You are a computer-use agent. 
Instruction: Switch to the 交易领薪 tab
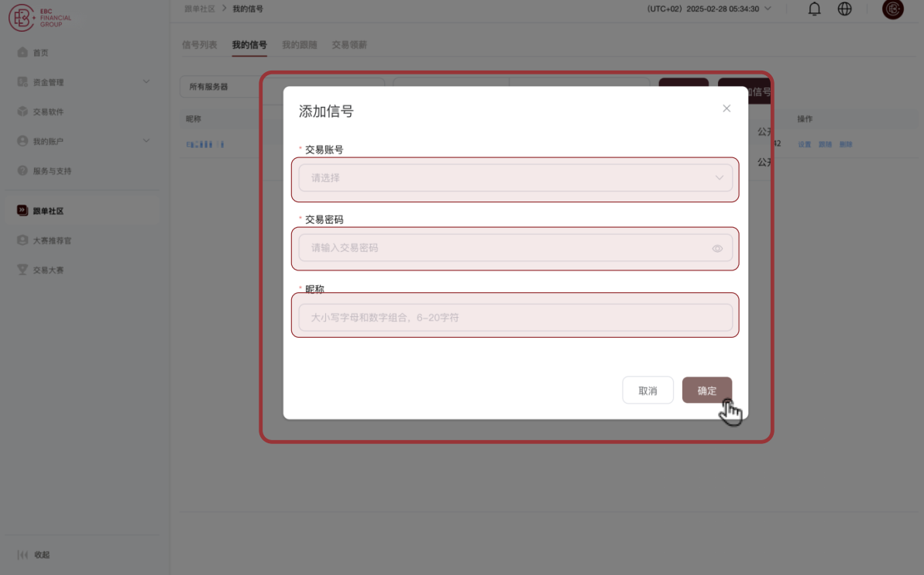tap(349, 45)
